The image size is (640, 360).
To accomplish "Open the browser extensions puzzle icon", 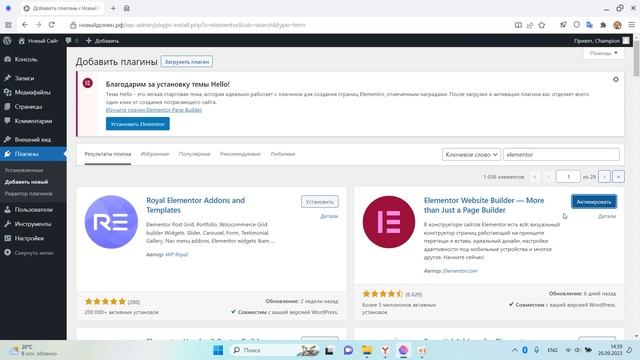I will click(x=603, y=25).
